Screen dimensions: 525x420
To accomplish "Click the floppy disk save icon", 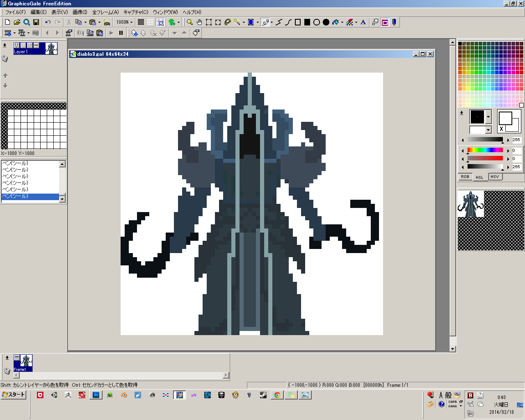I will point(36,22).
